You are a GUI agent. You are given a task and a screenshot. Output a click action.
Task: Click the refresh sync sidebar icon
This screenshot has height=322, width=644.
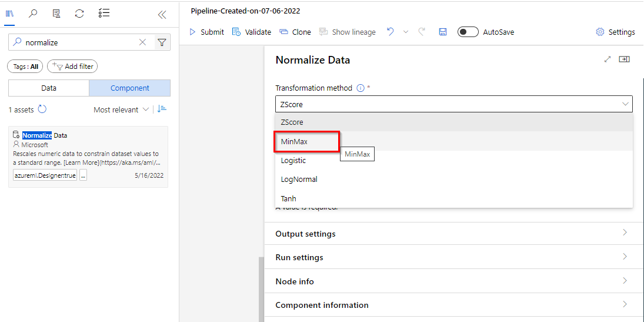(79, 14)
